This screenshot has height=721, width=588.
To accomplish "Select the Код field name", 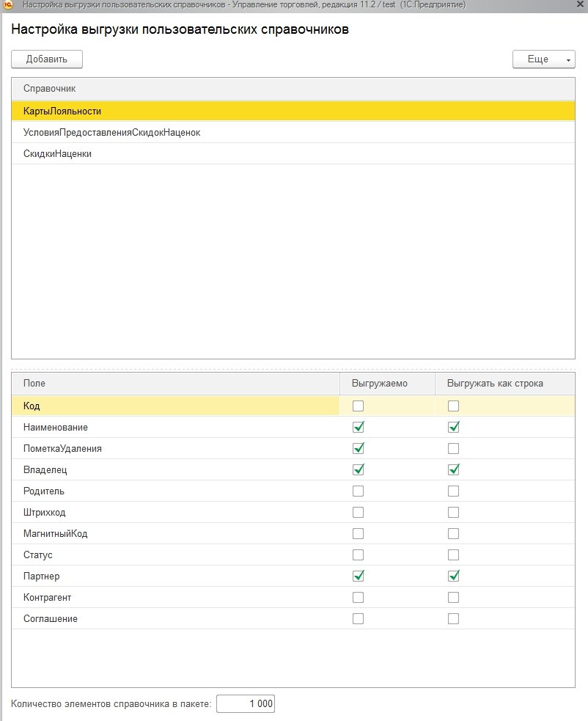I will click(32, 406).
